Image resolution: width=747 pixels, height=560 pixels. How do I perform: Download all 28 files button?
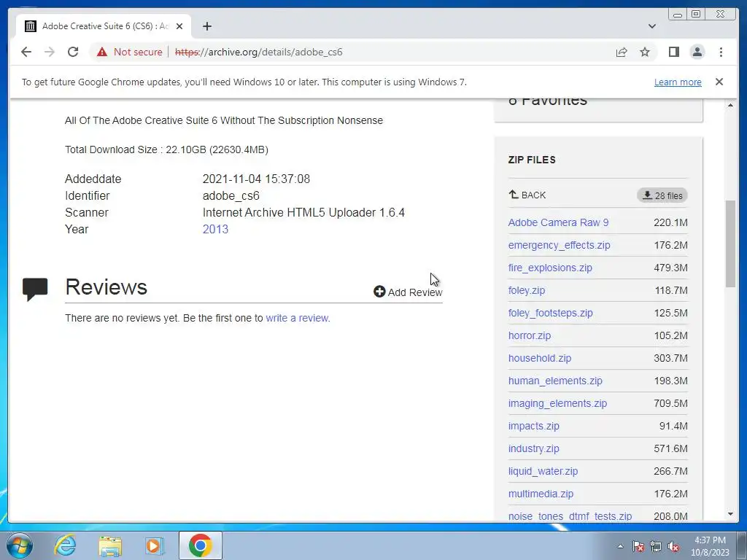coord(662,195)
